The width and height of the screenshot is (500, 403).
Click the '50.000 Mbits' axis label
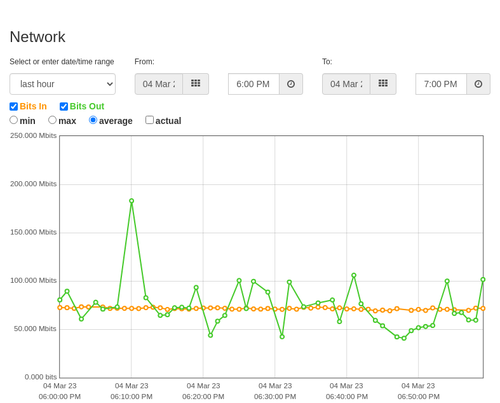point(35,329)
